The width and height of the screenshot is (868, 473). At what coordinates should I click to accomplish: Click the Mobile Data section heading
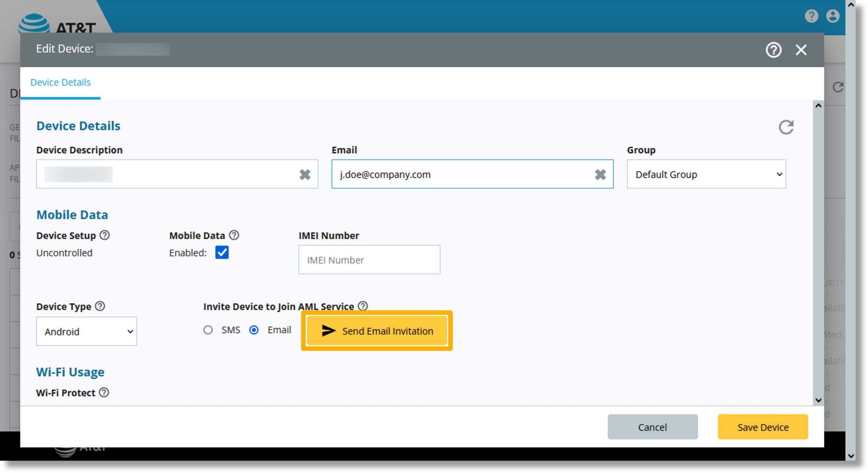pos(72,215)
